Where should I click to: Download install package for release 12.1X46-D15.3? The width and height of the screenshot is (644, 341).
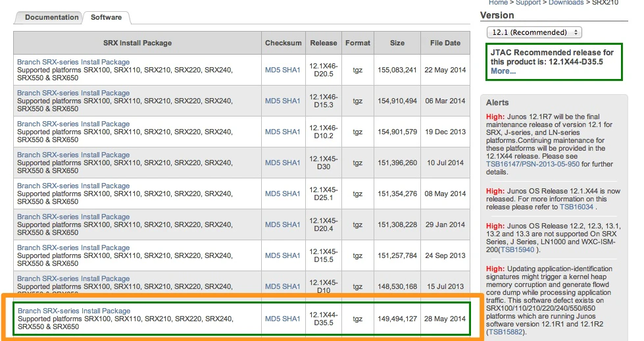point(73,93)
